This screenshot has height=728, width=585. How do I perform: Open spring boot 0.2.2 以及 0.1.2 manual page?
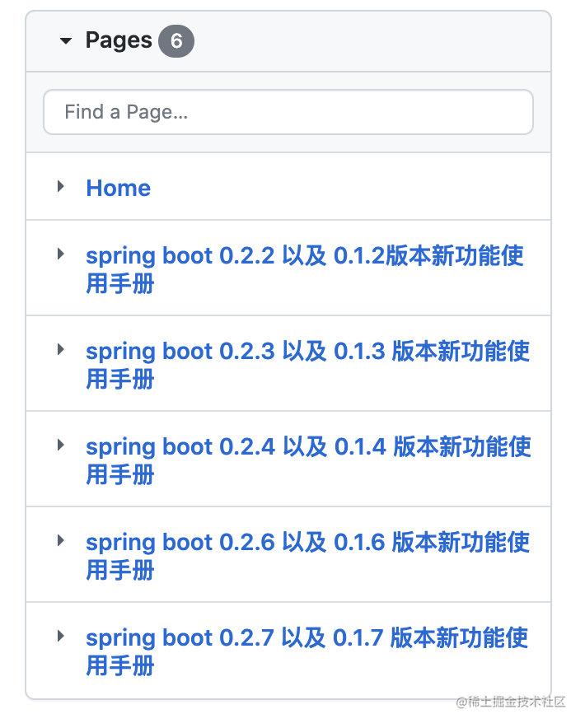coord(305,269)
